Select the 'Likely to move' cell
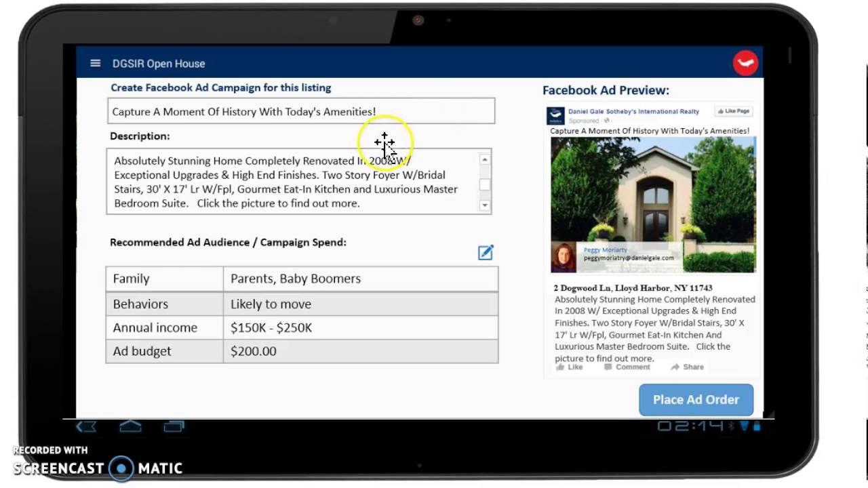The image size is (868, 488). tap(361, 304)
